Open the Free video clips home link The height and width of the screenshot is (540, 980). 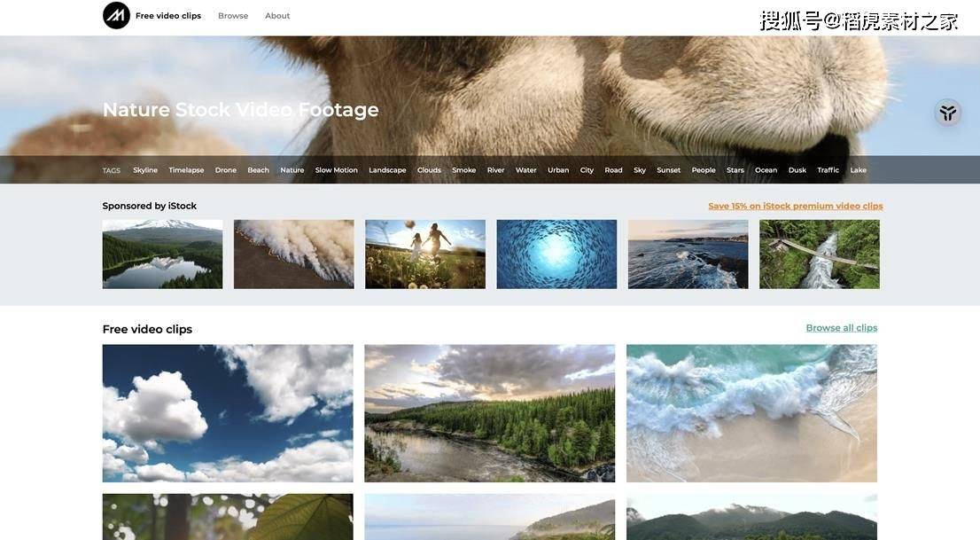tap(168, 16)
